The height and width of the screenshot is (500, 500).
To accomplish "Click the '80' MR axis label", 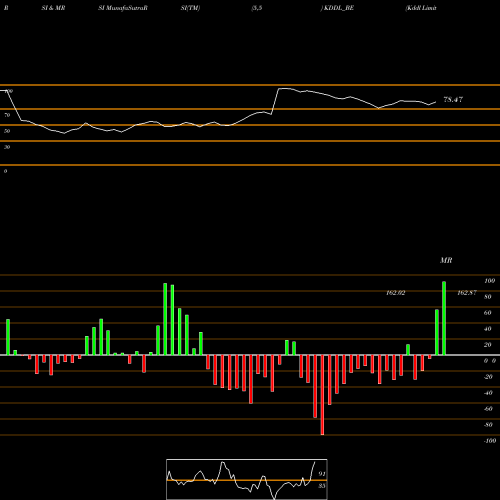I will pyautogui.click(x=488, y=297).
